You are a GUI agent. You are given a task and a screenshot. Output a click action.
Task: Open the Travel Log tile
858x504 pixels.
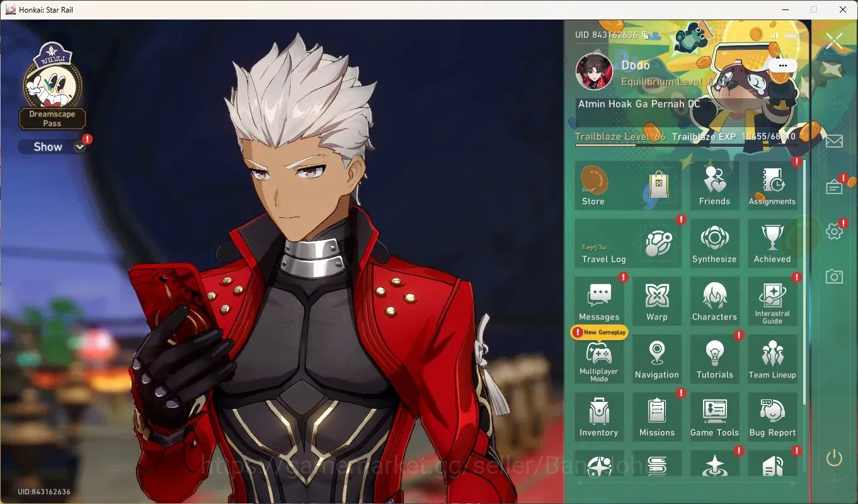(x=628, y=243)
